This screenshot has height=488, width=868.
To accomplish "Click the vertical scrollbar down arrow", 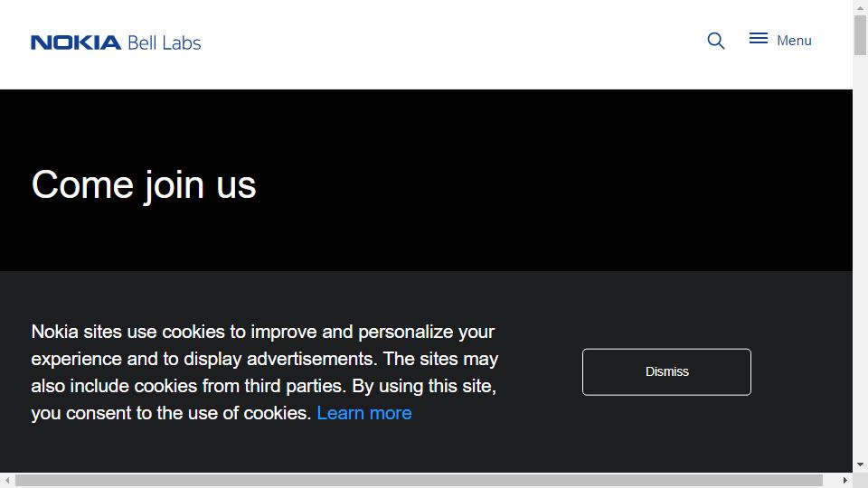I will [860, 465].
